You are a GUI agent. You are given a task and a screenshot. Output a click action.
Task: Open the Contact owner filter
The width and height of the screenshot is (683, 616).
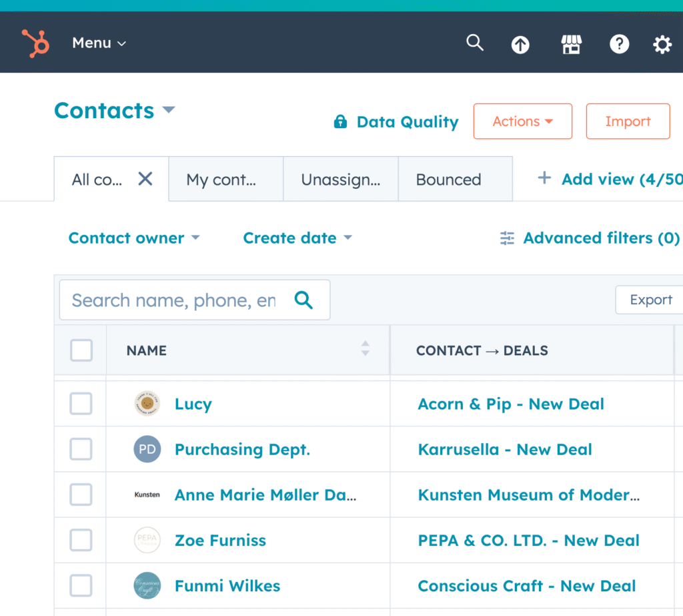pyautogui.click(x=134, y=238)
